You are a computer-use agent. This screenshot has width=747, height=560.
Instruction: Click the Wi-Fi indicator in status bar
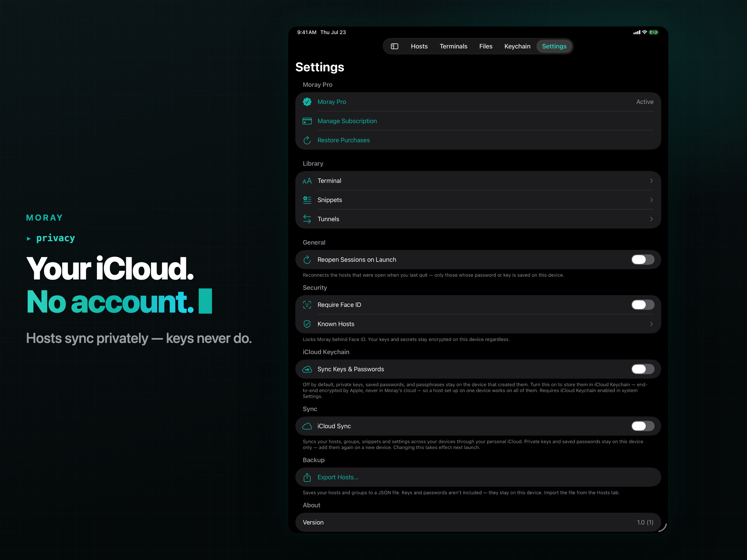[x=644, y=32]
